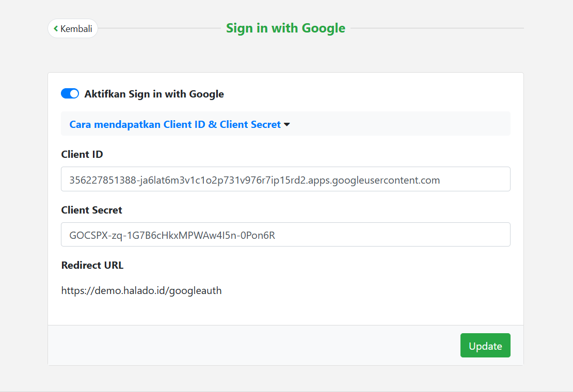Click the GOCSPX secret value text
573x392 pixels.
tap(172, 235)
